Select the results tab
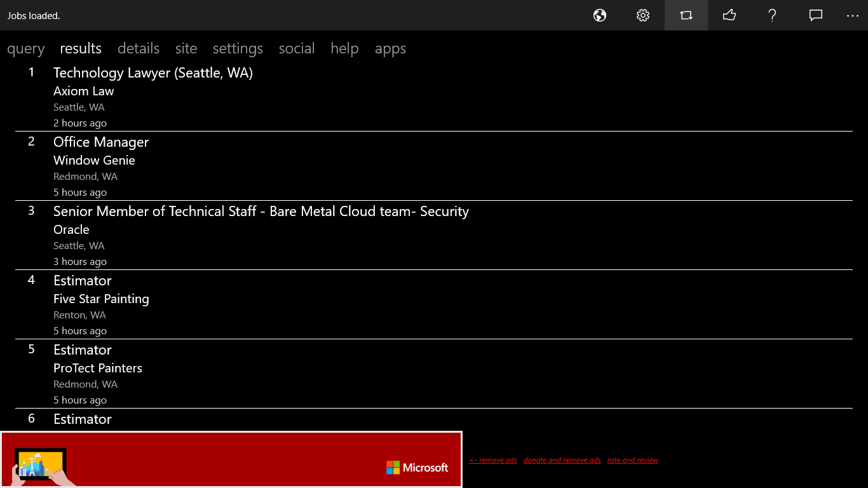Image resolution: width=868 pixels, height=488 pixels. pyautogui.click(x=81, y=48)
